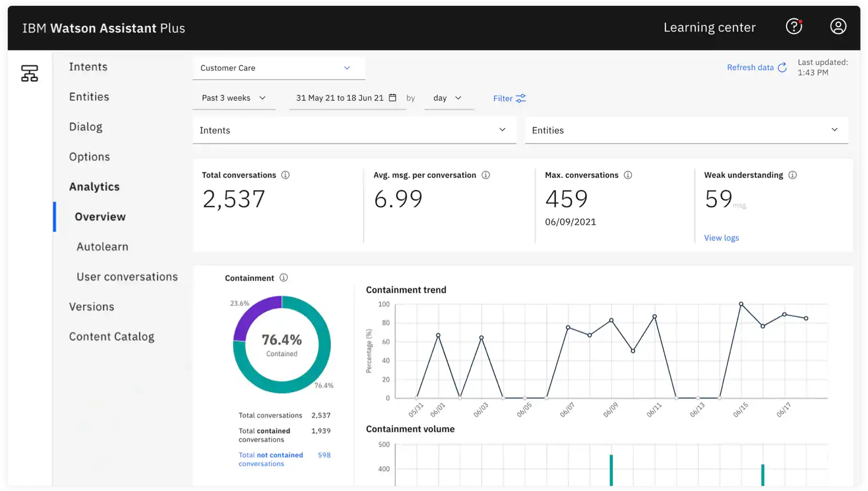This screenshot has width=868, height=491.
Task: Click the 1,939 contained conversations value
Action: click(321, 431)
